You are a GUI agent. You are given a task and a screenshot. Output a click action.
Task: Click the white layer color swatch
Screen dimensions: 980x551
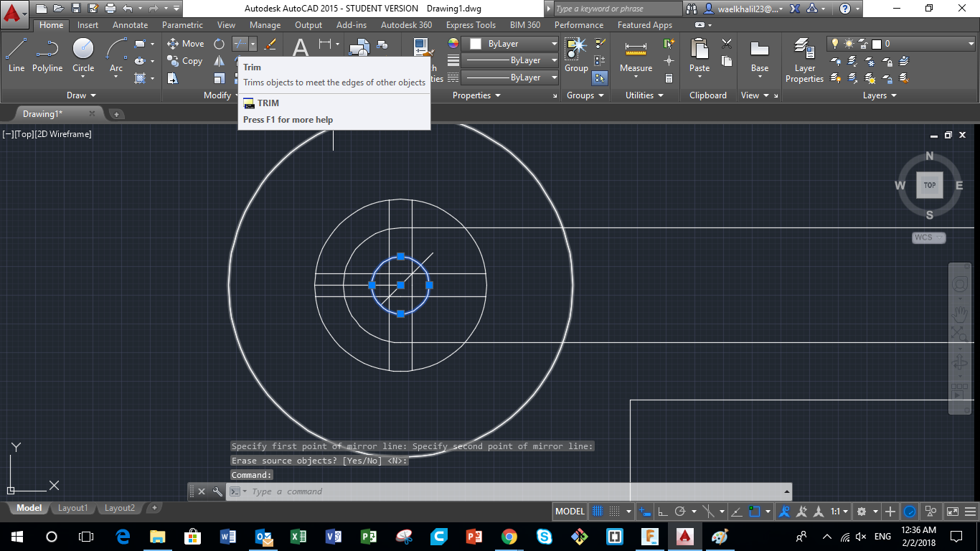coord(876,44)
